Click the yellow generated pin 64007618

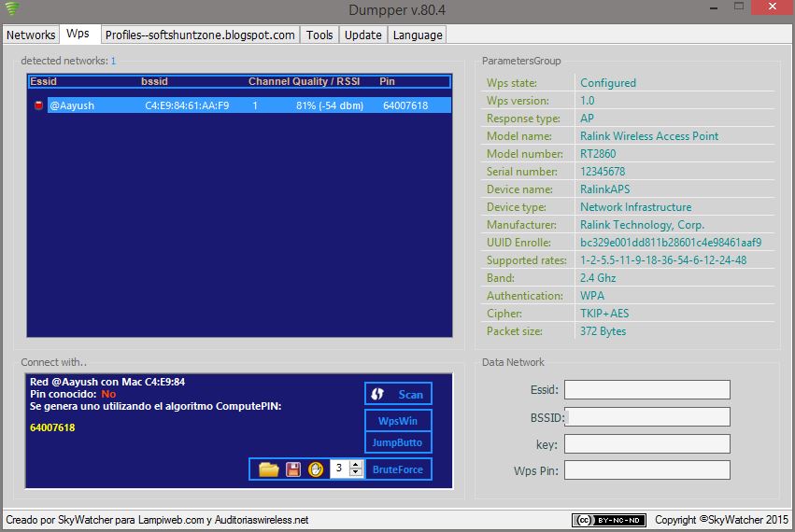(52, 427)
